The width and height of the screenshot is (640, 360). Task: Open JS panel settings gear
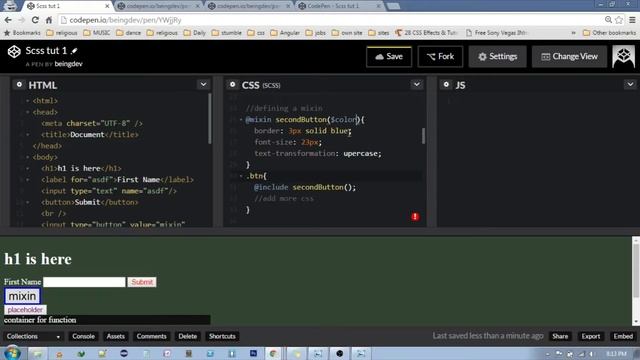pyautogui.click(x=446, y=84)
